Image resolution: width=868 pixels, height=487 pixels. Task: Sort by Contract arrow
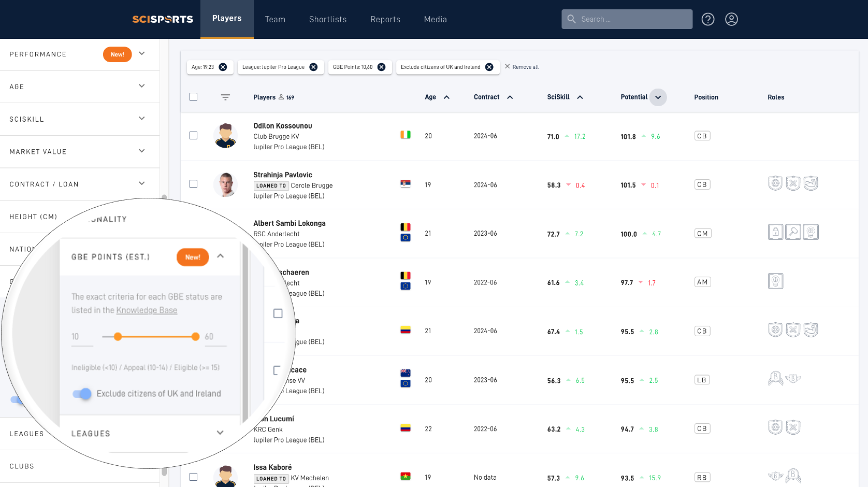[510, 97]
